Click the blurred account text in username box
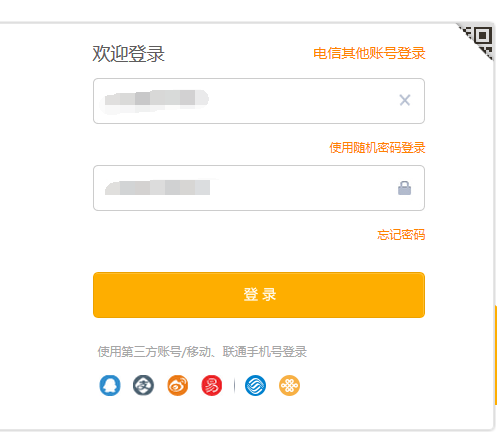 [x=156, y=100]
